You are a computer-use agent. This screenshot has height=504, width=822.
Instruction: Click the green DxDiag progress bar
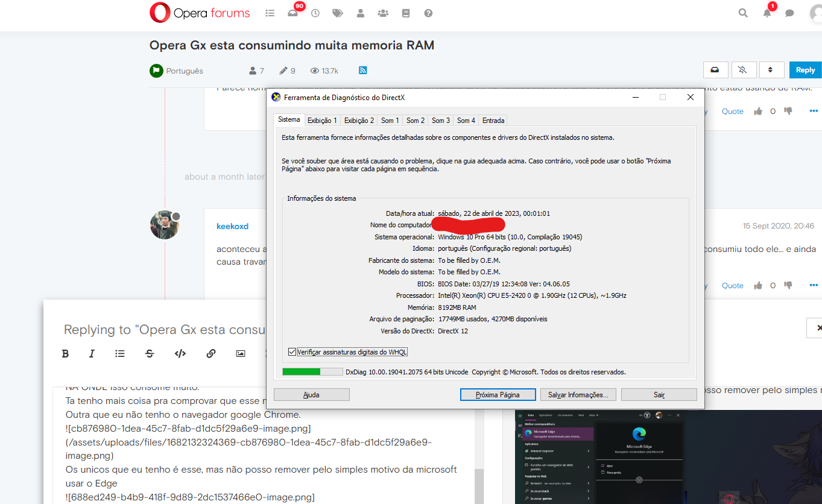click(x=312, y=372)
